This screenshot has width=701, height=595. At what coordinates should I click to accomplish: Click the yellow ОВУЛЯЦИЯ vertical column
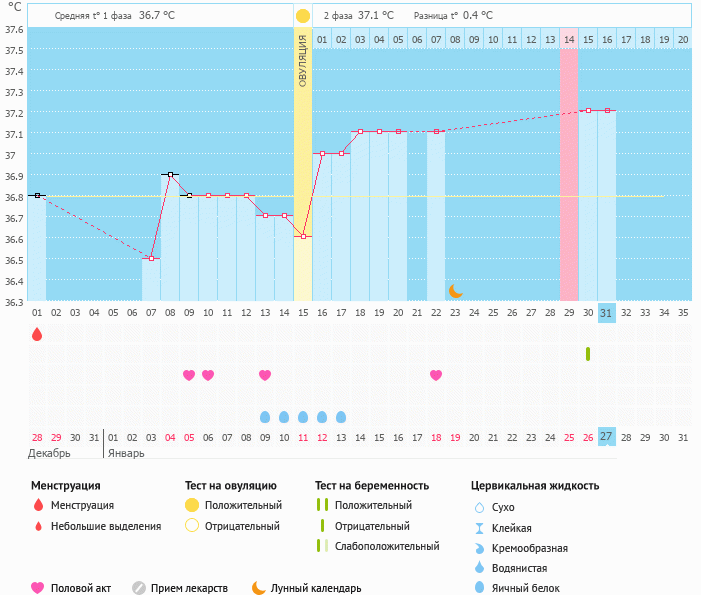point(303,150)
